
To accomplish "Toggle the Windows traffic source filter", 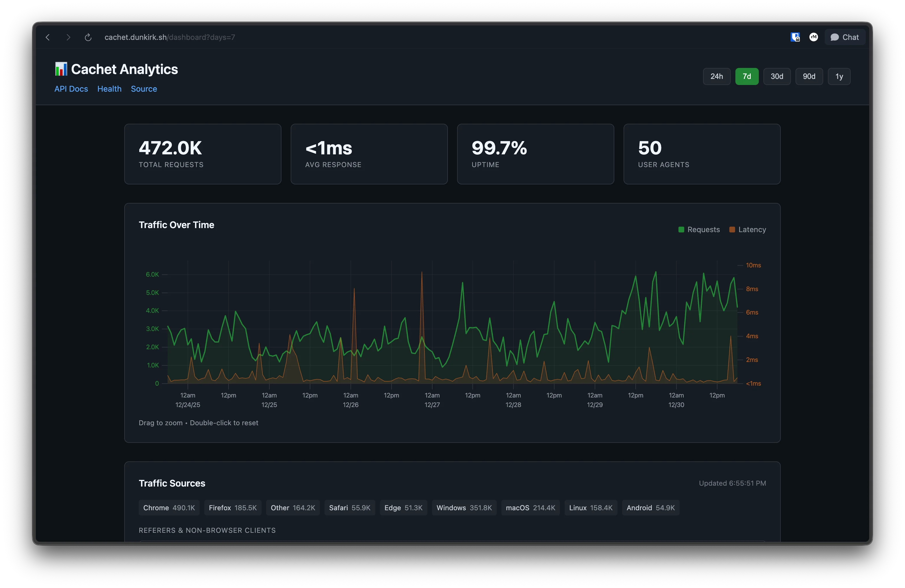I will (464, 507).
